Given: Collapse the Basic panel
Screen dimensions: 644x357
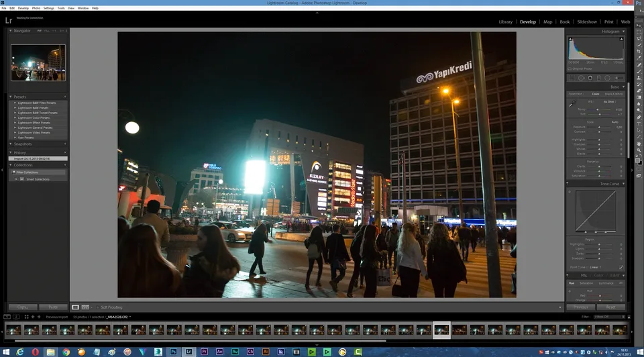Looking at the screenshot, I should 623,87.
